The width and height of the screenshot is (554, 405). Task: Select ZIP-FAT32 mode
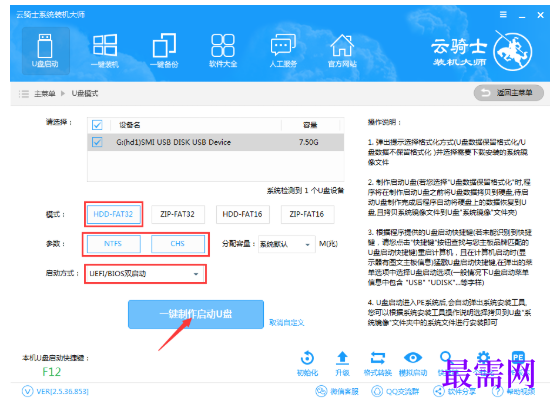[x=178, y=214]
